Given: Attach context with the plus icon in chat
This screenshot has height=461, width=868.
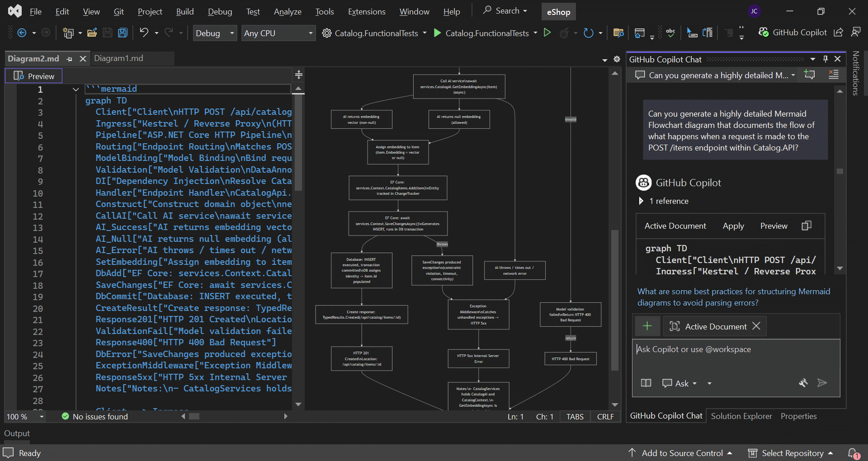Looking at the screenshot, I should point(647,325).
